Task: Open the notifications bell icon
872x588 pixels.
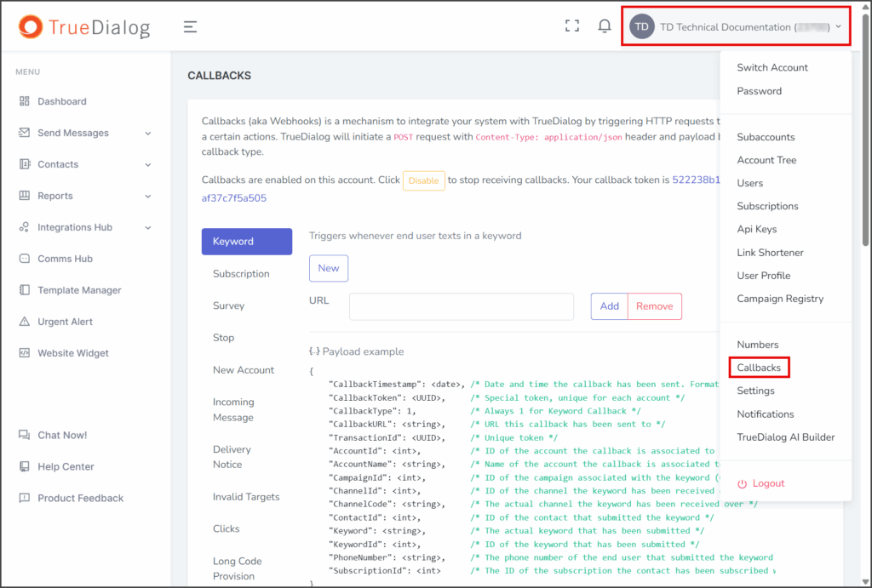Action: 605,26
